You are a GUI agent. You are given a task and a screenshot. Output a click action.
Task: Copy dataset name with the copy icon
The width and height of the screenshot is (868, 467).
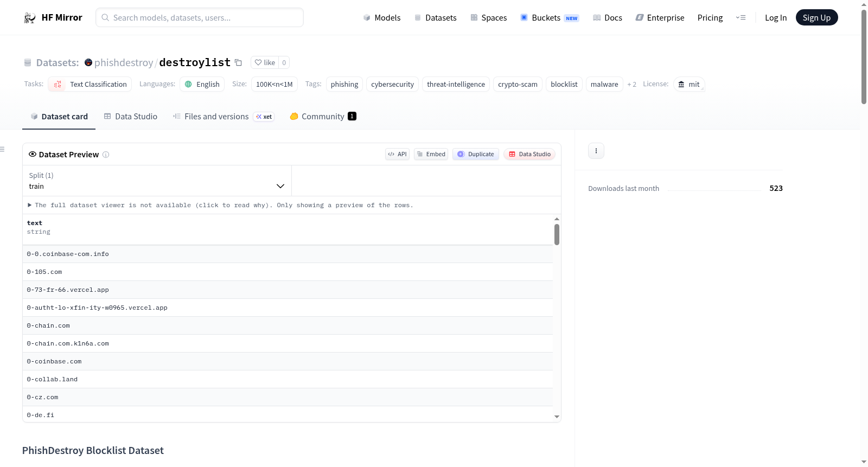[x=238, y=62]
